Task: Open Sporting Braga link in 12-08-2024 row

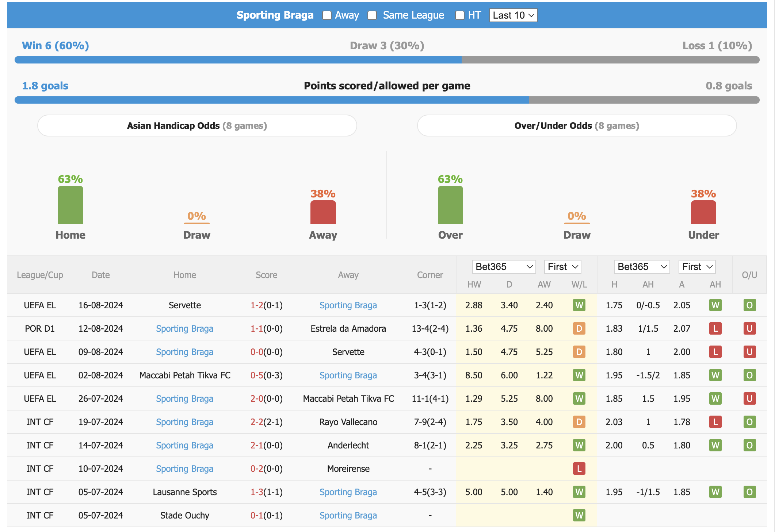Action: point(184,328)
